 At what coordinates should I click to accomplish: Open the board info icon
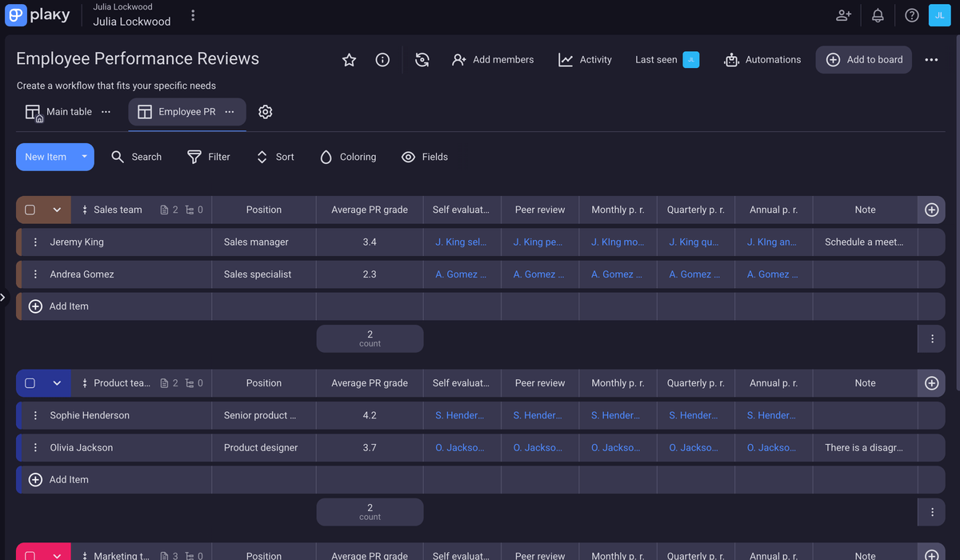(382, 60)
